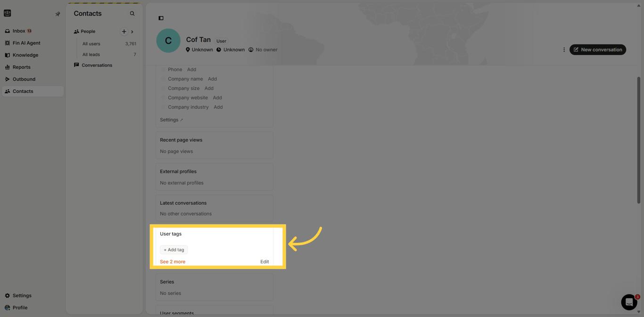Open the Intercom messenger launcher
This screenshot has width=644, height=317.
(x=629, y=302)
